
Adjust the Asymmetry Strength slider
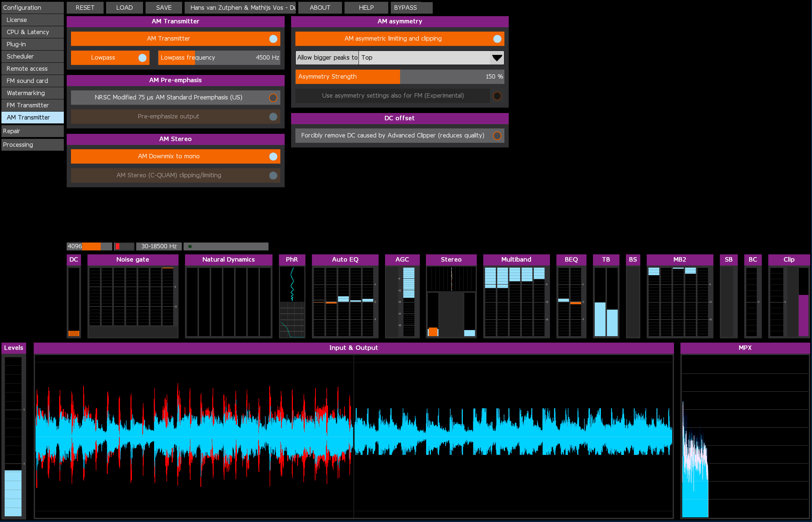[400, 77]
